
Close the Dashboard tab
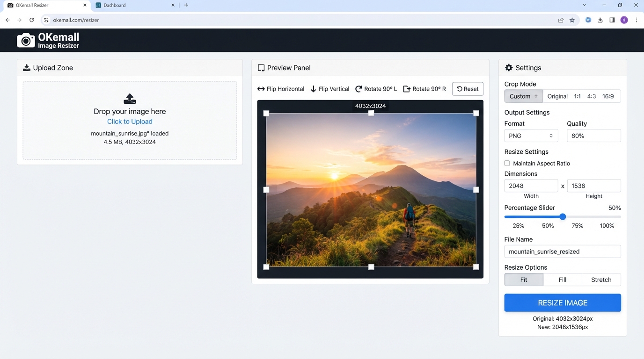(x=173, y=5)
